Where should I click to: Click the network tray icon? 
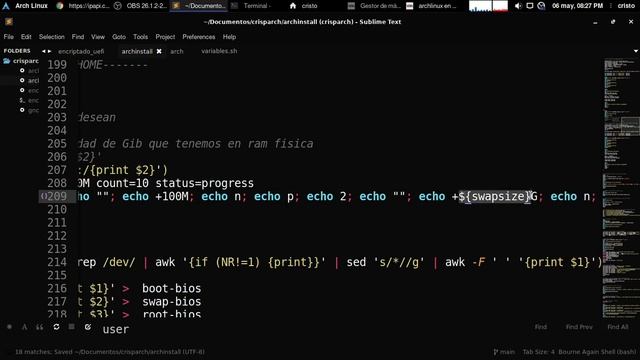coord(541,6)
